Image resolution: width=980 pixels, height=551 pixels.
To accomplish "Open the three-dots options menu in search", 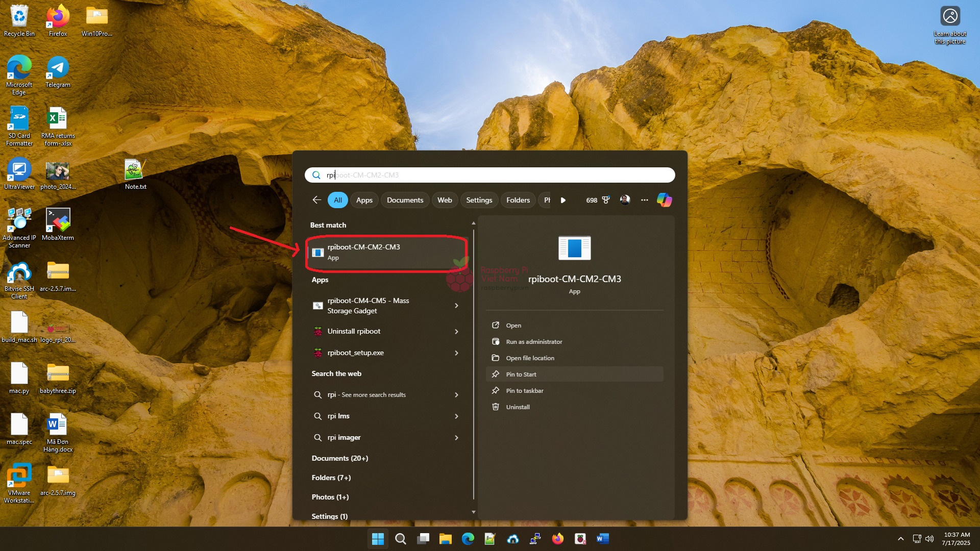I will tap(645, 200).
